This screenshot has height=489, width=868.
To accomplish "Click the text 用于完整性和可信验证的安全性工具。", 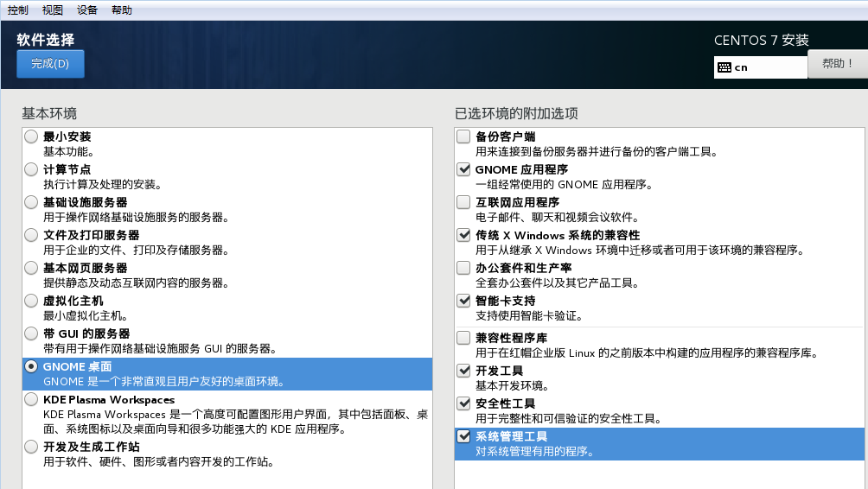I will pos(569,418).
